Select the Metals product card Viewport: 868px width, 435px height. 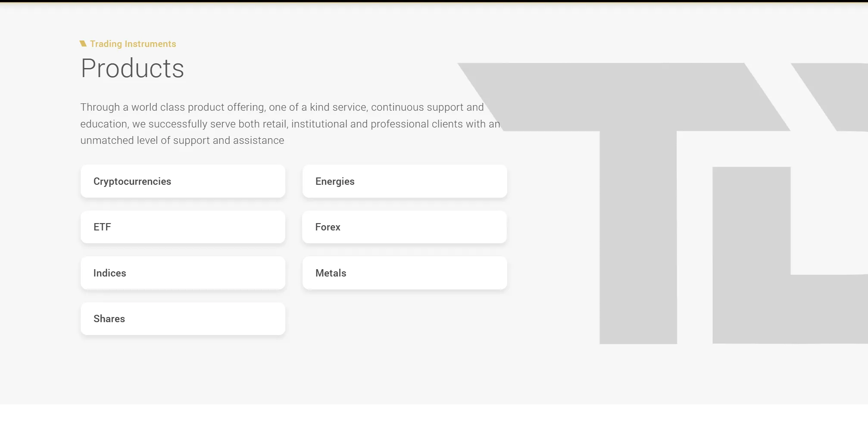point(405,273)
